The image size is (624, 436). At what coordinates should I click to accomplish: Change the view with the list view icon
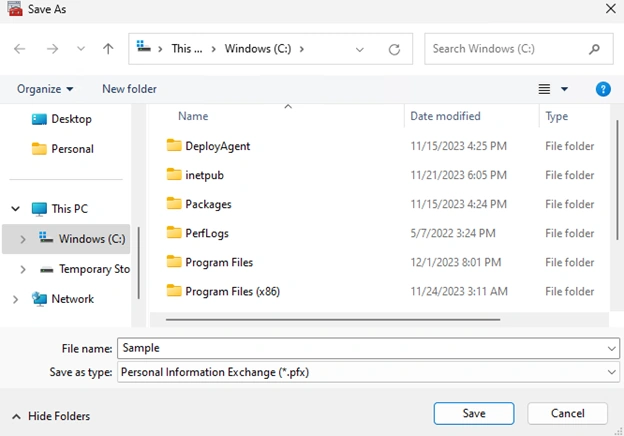point(544,89)
